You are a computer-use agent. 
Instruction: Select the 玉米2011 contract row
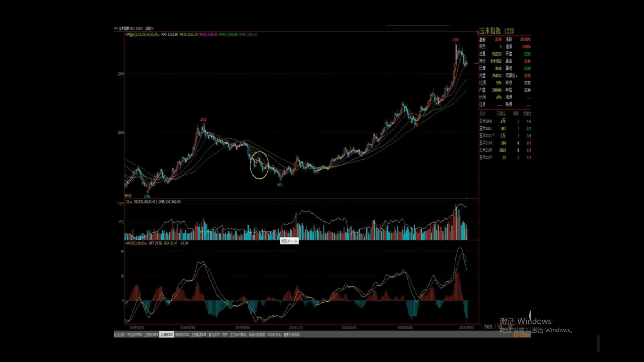coord(505,128)
